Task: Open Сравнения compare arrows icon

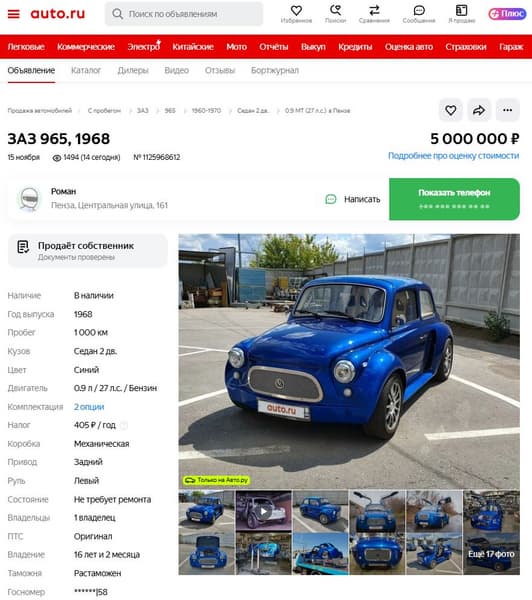Action: coord(374,10)
